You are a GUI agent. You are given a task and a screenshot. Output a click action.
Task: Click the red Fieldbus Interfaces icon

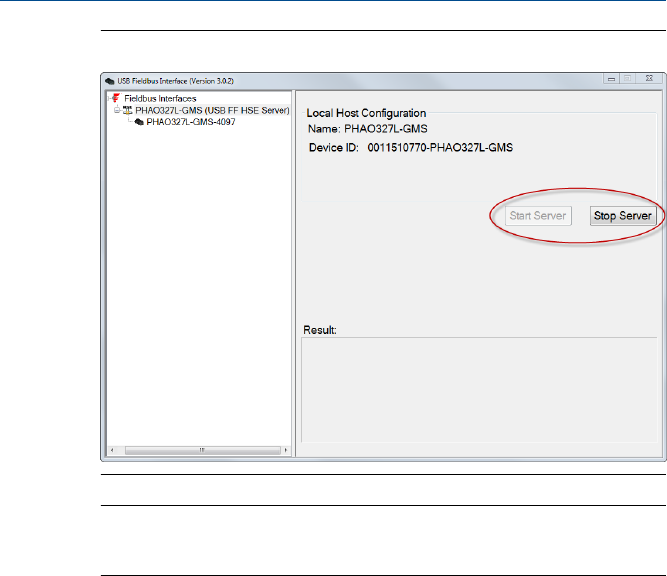pyautogui.click(x=116, y=98)
